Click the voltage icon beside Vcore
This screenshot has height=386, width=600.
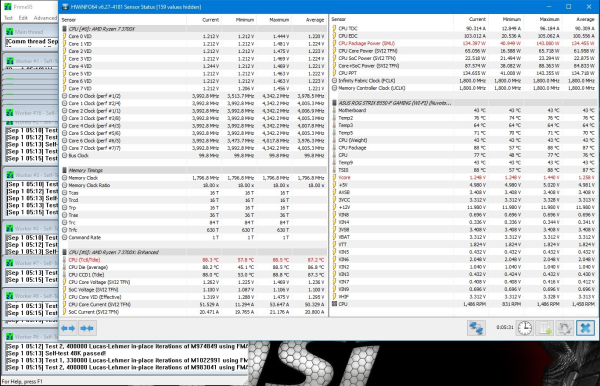coord(334,178)
